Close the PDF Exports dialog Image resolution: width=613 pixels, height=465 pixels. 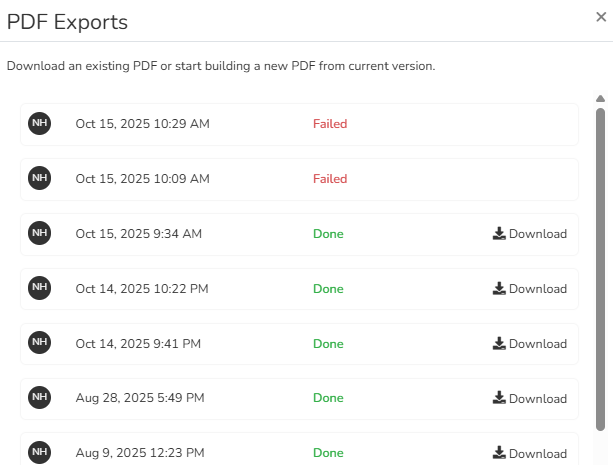600,16
